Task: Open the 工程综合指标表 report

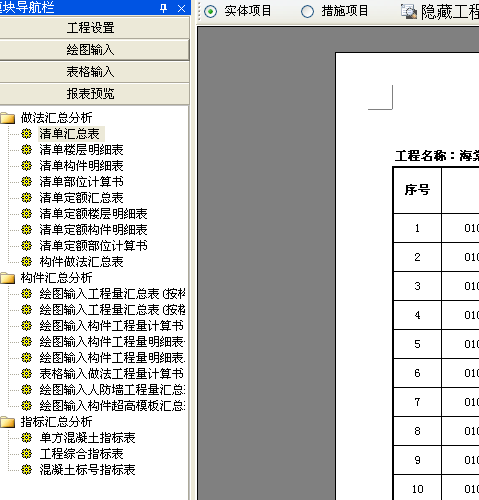Action: [81, 454]
